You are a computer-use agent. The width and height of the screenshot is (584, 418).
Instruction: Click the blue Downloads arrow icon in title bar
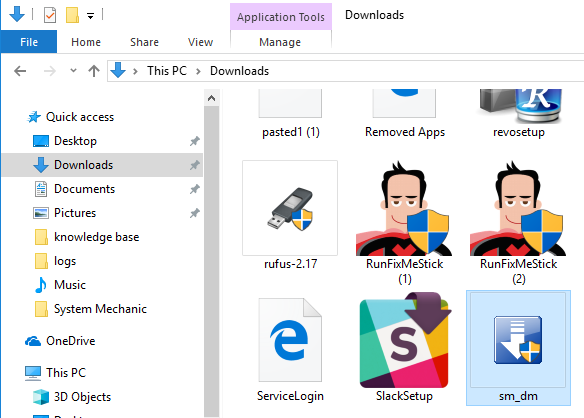17,14
